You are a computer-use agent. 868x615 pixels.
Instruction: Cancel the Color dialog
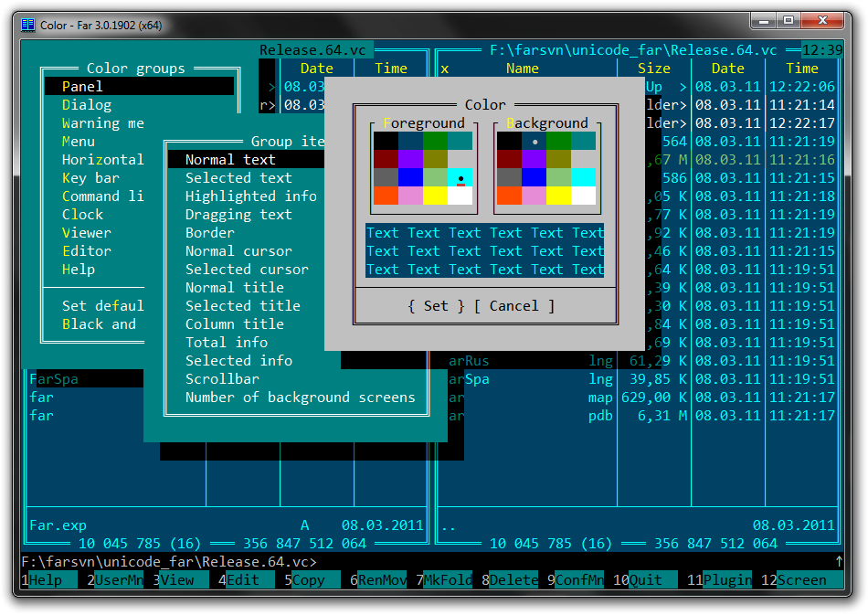(x=513, y=306)
